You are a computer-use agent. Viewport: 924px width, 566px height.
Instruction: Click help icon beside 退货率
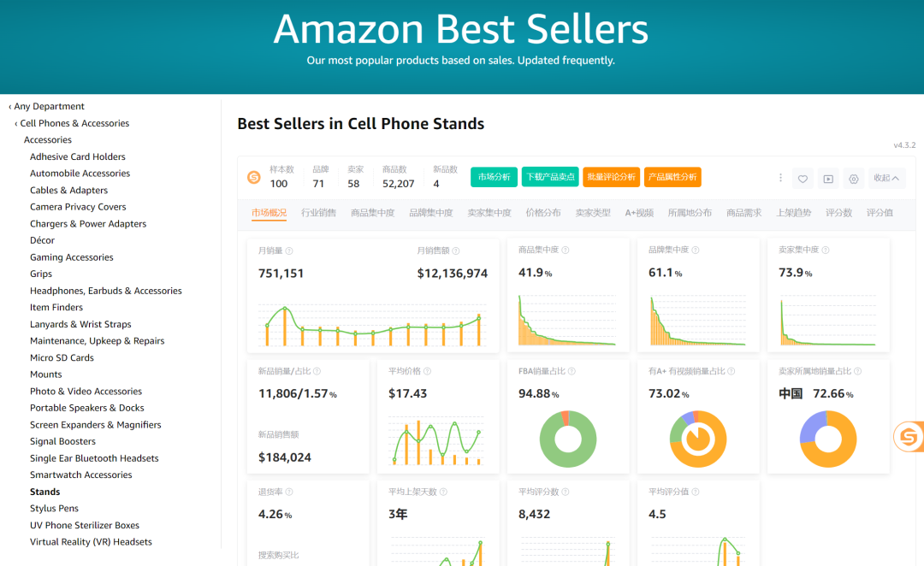[289, 492]
